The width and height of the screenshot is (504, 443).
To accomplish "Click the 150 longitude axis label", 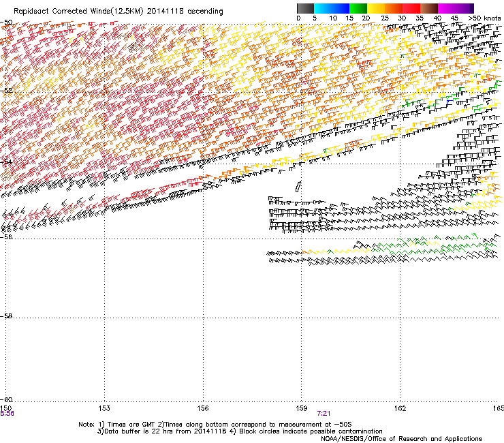I will 5,408.
